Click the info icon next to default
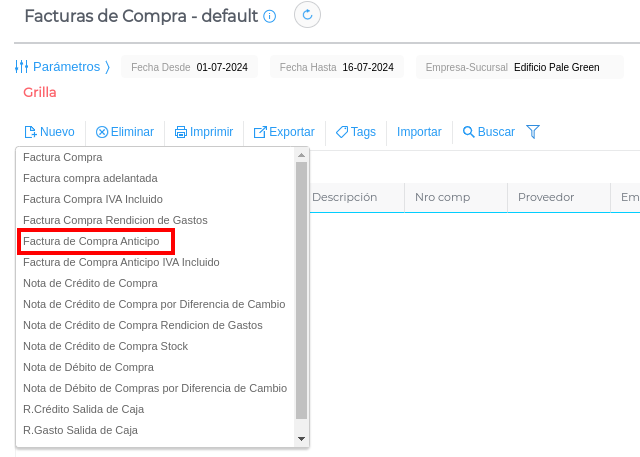The height and width of the screenshot is (457, 640). click(x=270, y=17)
